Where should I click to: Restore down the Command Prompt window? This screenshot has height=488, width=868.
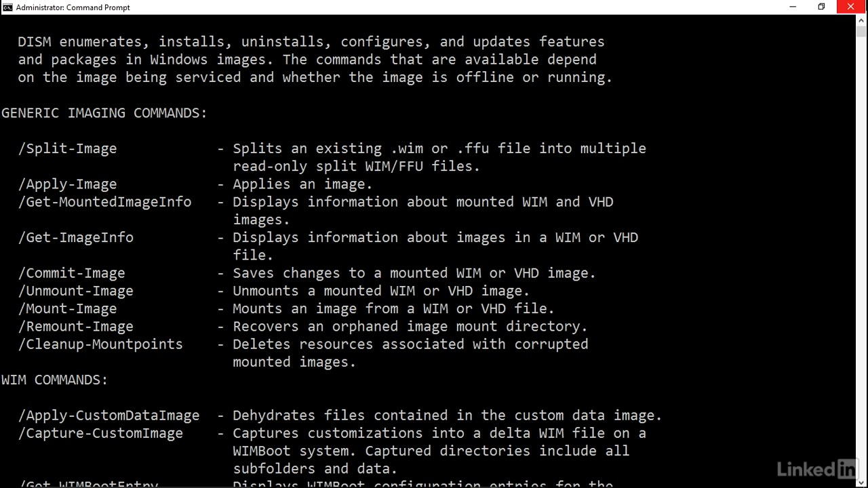821,7
